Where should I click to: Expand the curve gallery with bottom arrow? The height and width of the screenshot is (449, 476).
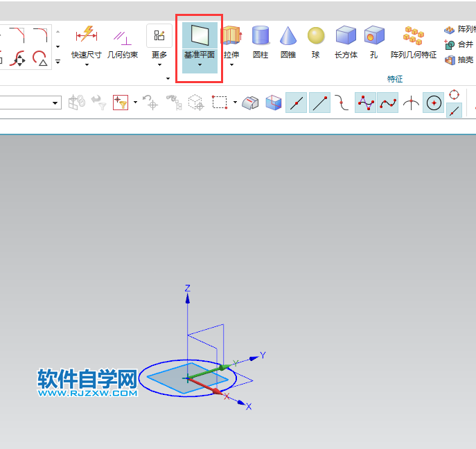click(x=58, y=62)
